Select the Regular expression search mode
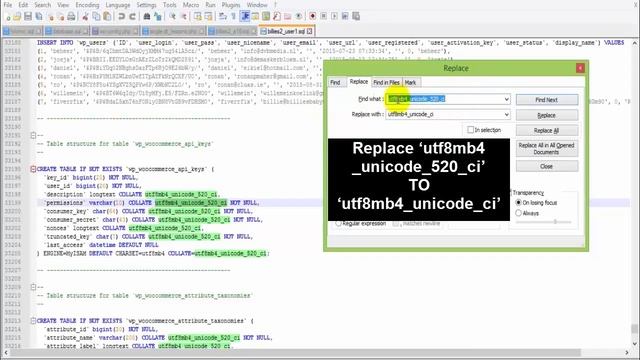 coord(338,223)
